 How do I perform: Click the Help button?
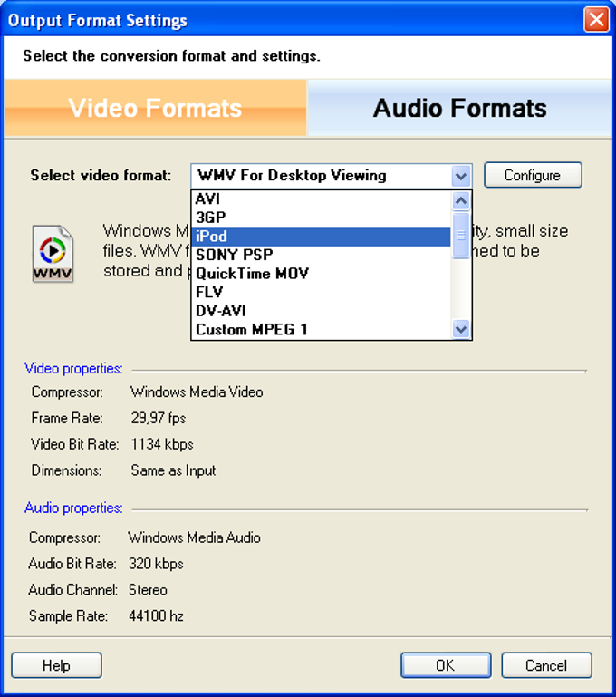[x=56, y=665]
